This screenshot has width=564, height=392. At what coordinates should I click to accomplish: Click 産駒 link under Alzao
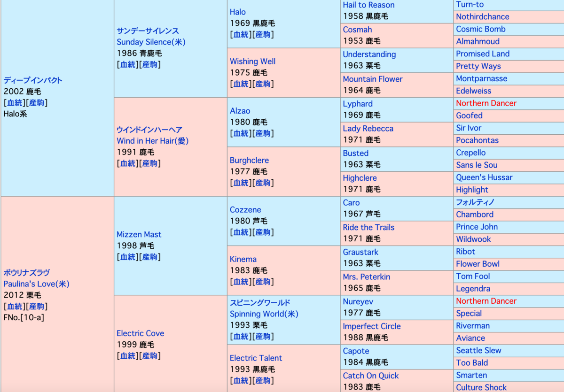click(x=263, y=133)
